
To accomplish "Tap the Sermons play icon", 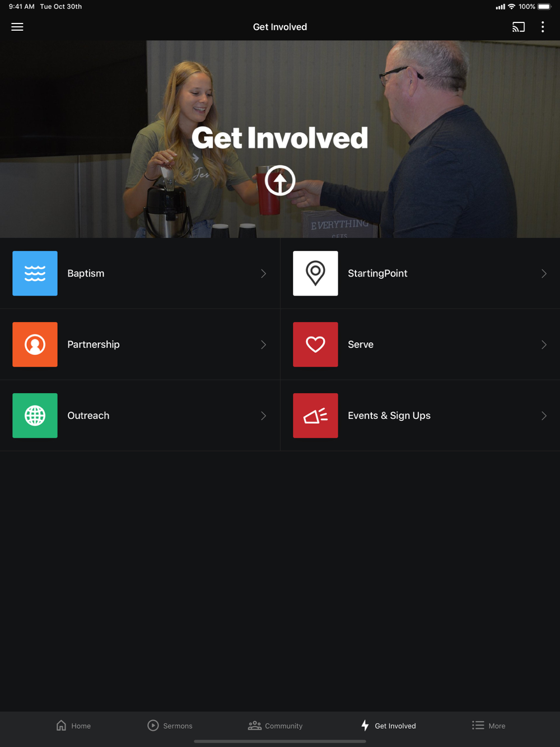I will (153, 725).
